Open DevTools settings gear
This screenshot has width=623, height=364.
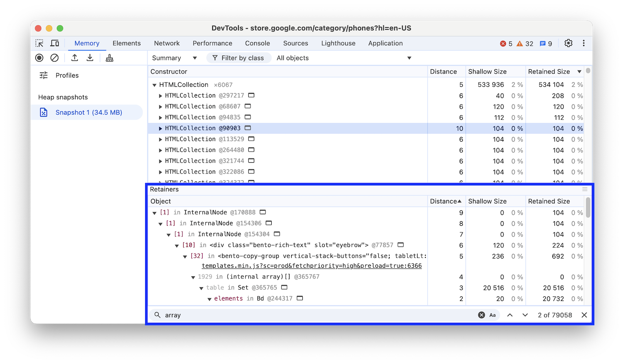click(568, 43)
